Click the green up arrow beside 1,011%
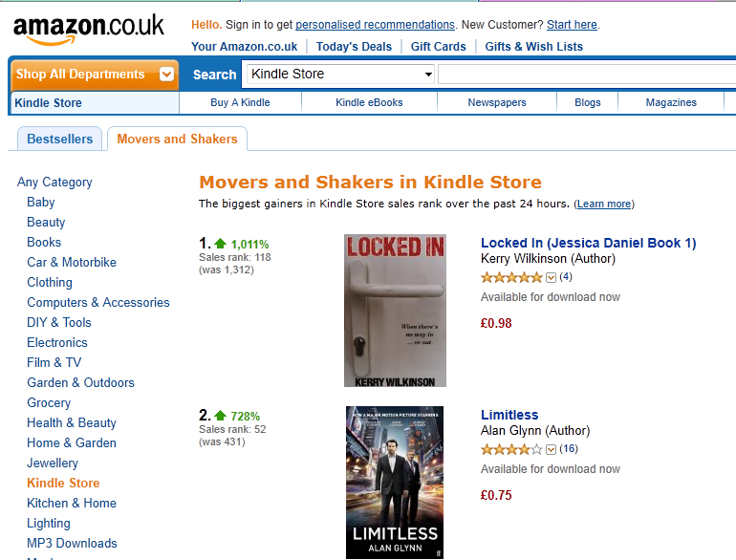This screenshot has width=736, height=560. (x=220, y=244)
